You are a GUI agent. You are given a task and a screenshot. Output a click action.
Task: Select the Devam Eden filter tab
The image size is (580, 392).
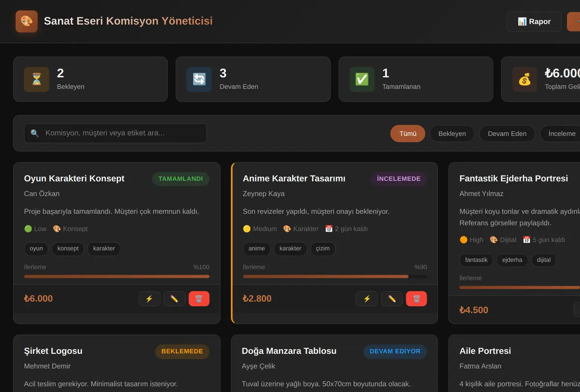click(507, 133)
